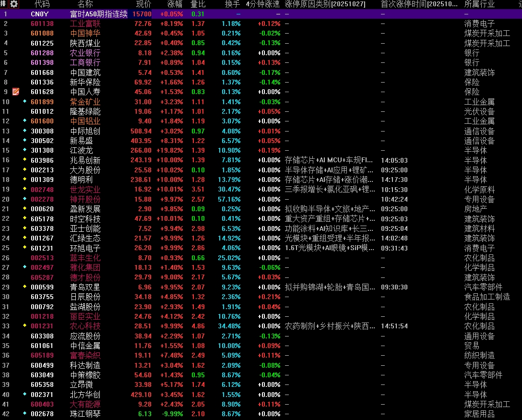The image size is (522, 420).
Task: Click the cyan diamond marker beside 301308 江波龙
Action: point(24,150)
